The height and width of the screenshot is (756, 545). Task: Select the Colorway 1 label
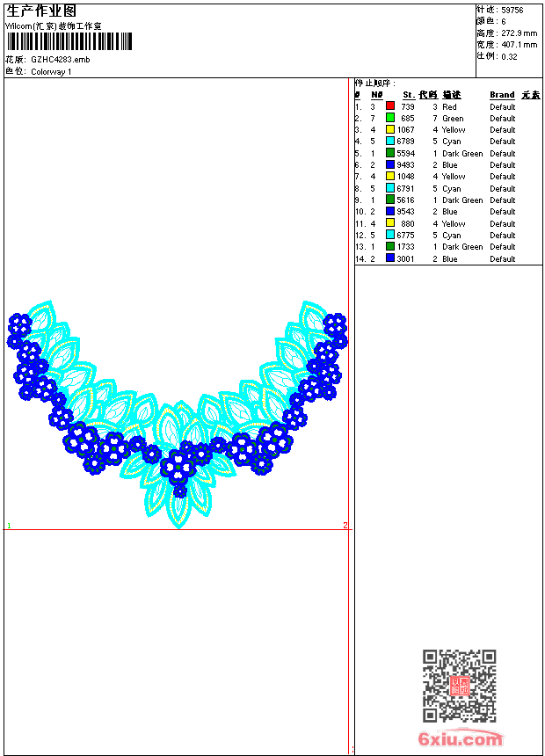[51, 72]
